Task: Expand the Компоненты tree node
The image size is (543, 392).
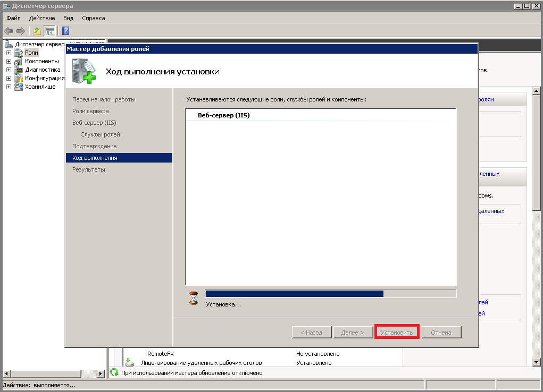Action: pyautogui.click(x=9, y=62)
